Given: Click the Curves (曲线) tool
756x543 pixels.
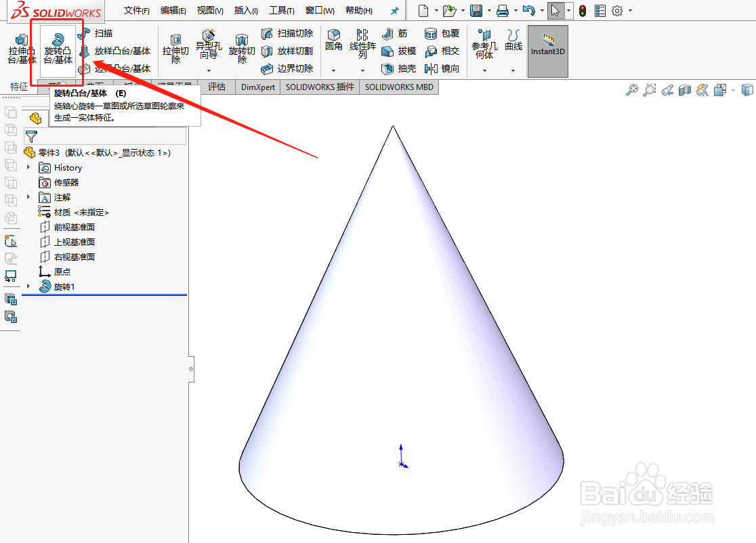Looking at the screenshot, I should [513, 41].
